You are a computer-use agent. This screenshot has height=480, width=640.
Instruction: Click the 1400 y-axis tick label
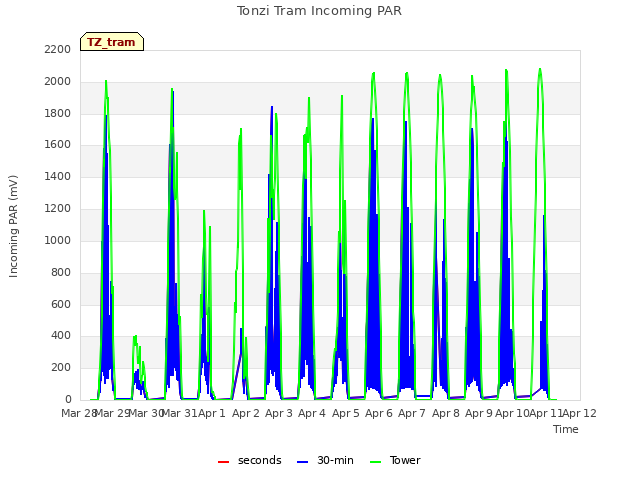click(58, 176)
